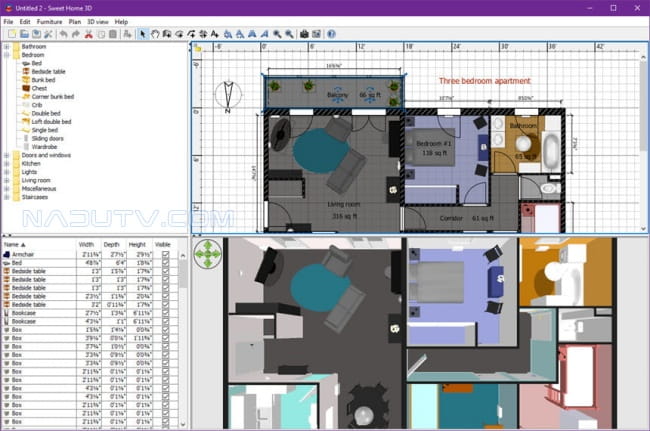Click the Save home toolbar icon
This screenshot has width=650, height=431.
(36, 34)
